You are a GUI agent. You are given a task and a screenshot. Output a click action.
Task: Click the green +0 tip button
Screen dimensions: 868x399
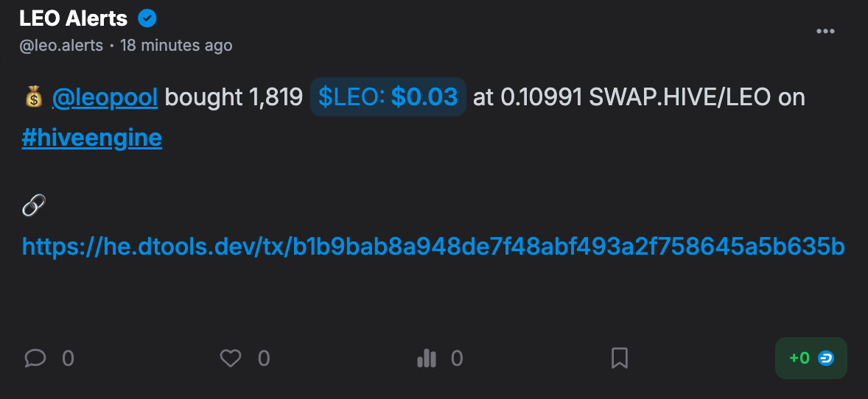811,358
